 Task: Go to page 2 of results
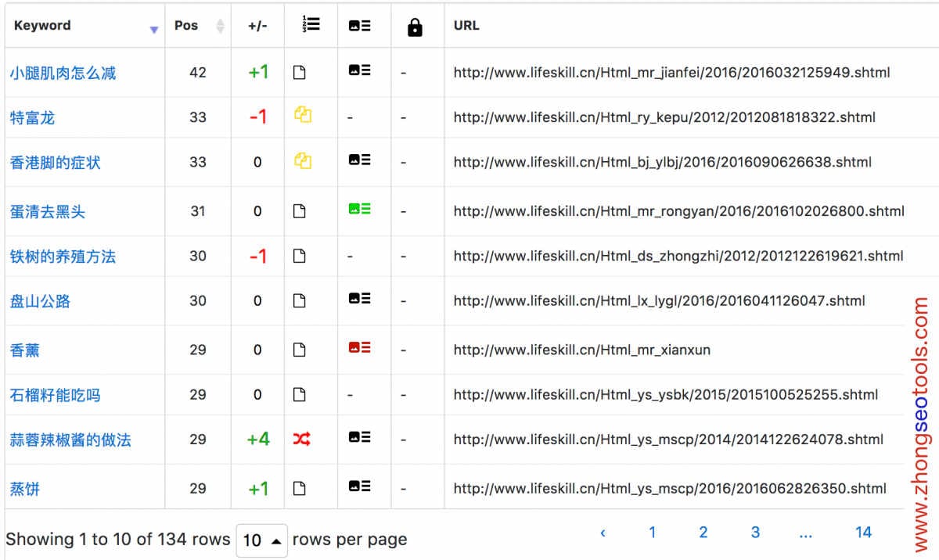(703, 533)
